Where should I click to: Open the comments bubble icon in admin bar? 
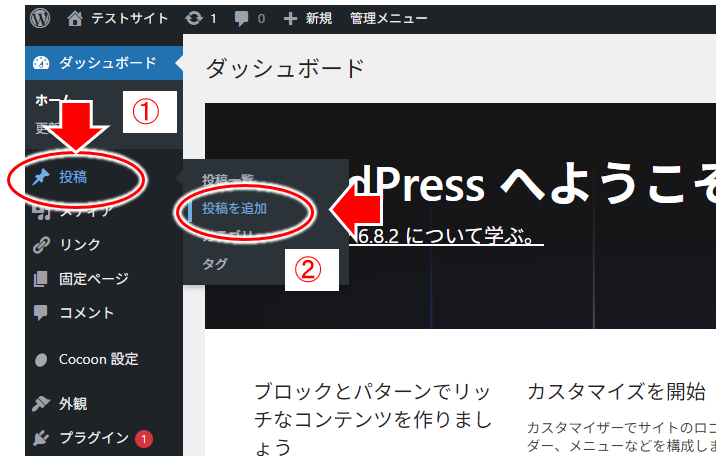coord(241,19)
